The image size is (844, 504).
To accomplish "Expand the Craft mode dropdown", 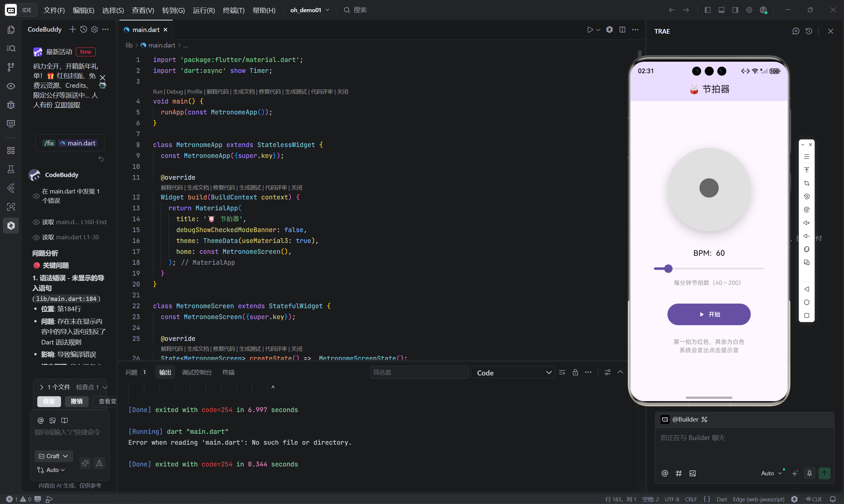I will click(54, 456).
